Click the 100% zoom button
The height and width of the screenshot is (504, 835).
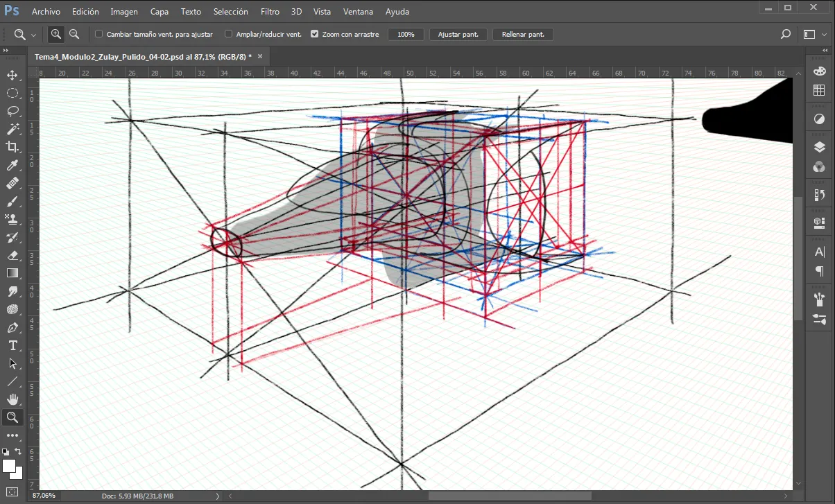[406, 34]
